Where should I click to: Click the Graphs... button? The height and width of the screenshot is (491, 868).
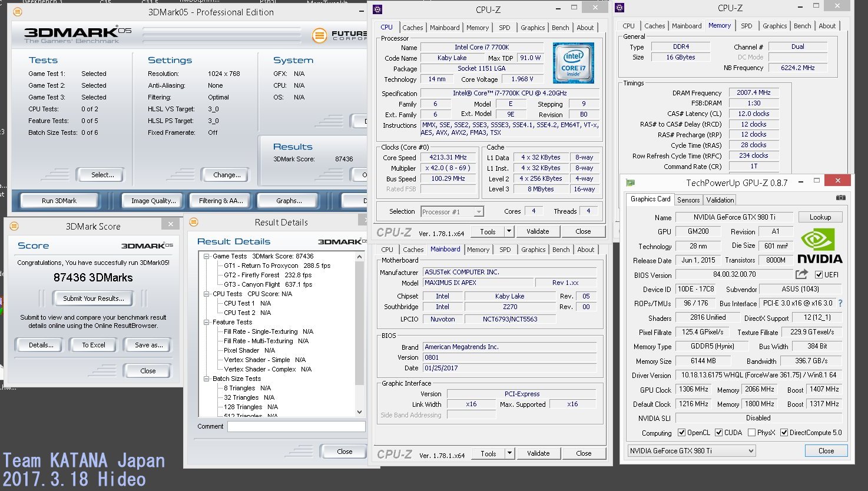(x=289, y=201)
